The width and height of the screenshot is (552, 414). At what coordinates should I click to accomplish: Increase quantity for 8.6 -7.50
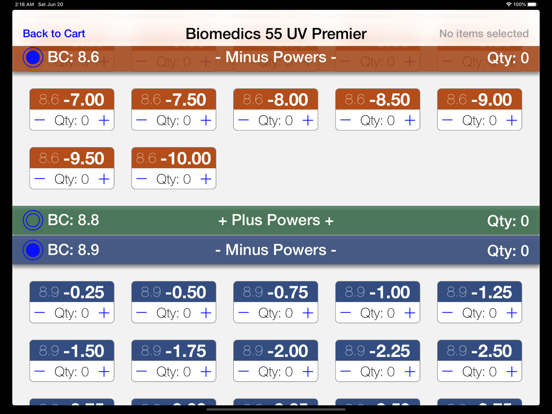pos(206,120)
